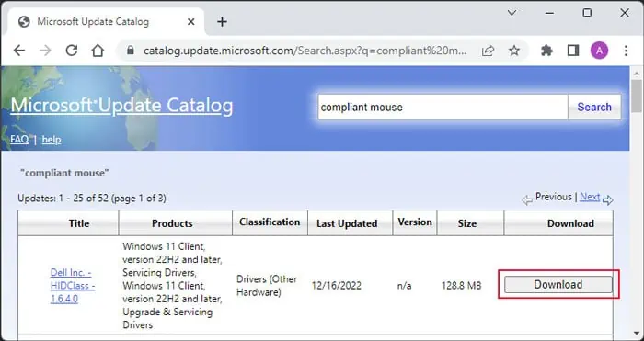Click the next page arrow icon

click(x=608, y=200)
